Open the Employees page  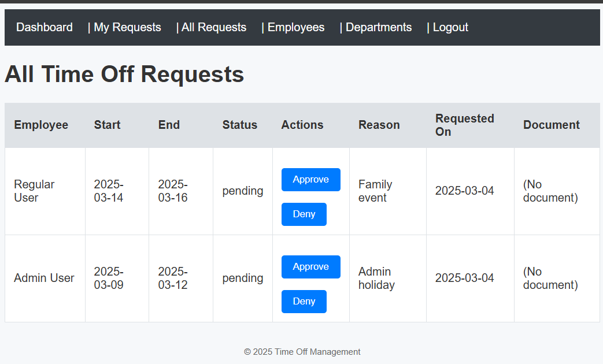click(296, 27)
